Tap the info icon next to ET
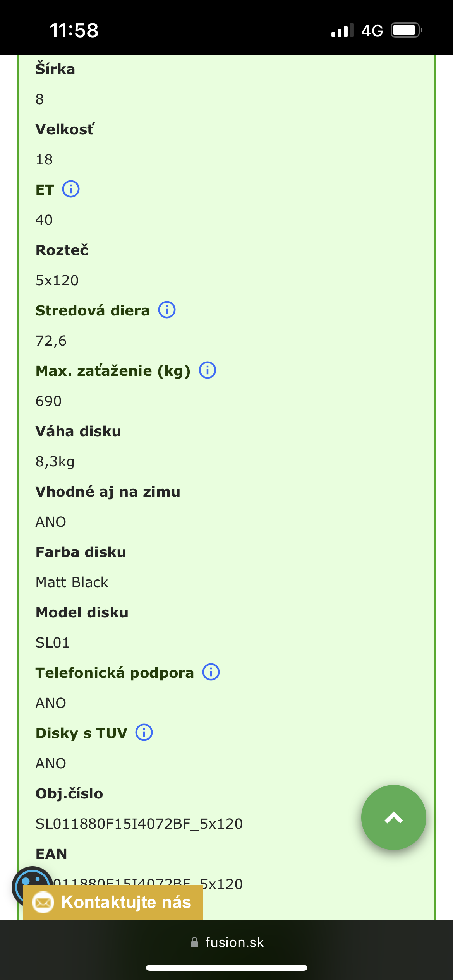This screenshot has width=453, height=980. point(71,189)
